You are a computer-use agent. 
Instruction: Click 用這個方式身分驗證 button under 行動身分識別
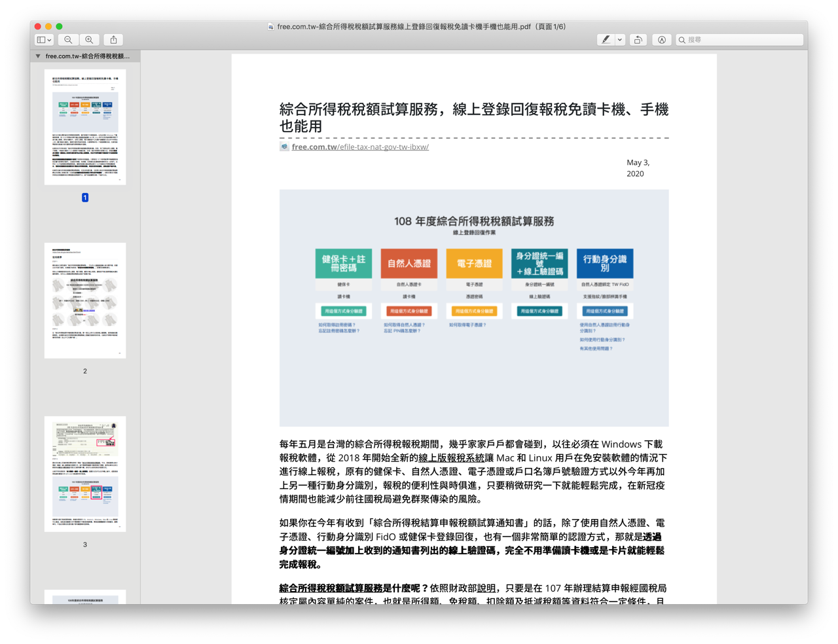click(x=605, y=312)
